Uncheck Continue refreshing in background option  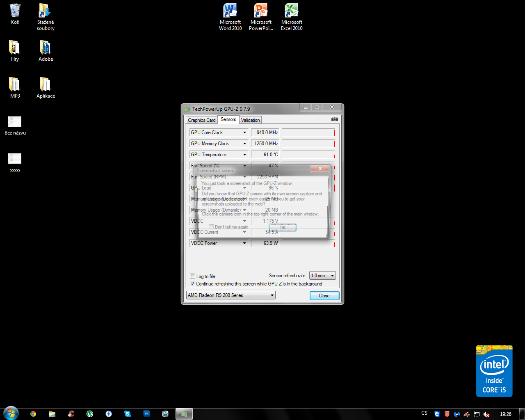[193, 283]
